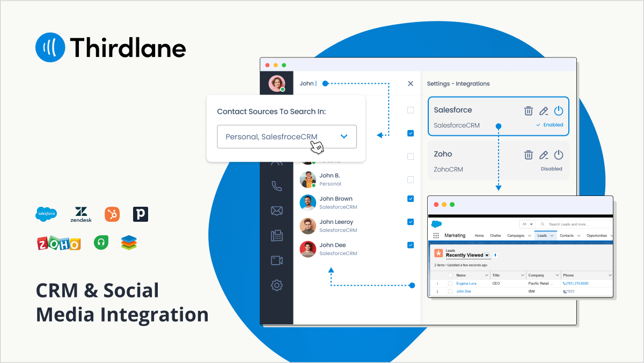Delete the Salesforce integration via trash icon

pyautogui.click(x=529, y=111)
